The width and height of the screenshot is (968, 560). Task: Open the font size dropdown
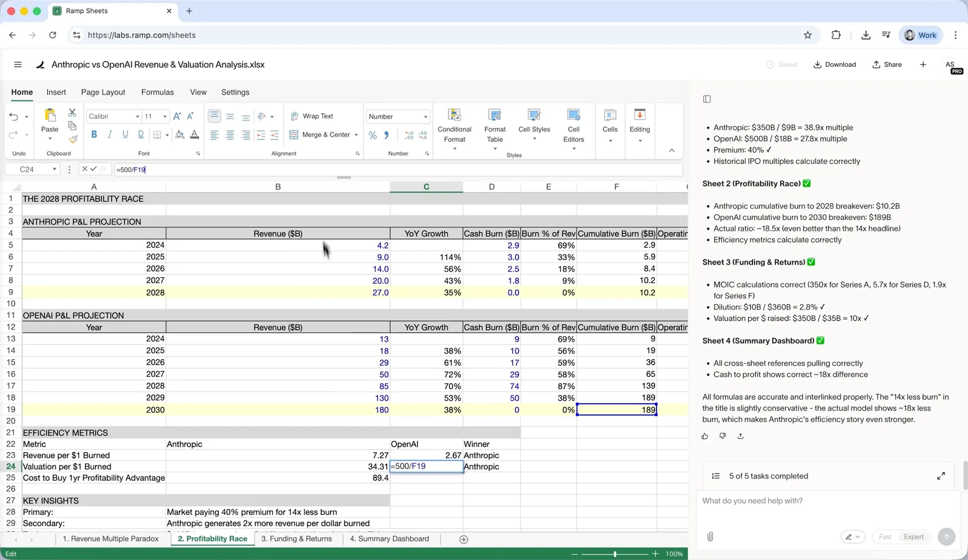(x=165, y=117)
